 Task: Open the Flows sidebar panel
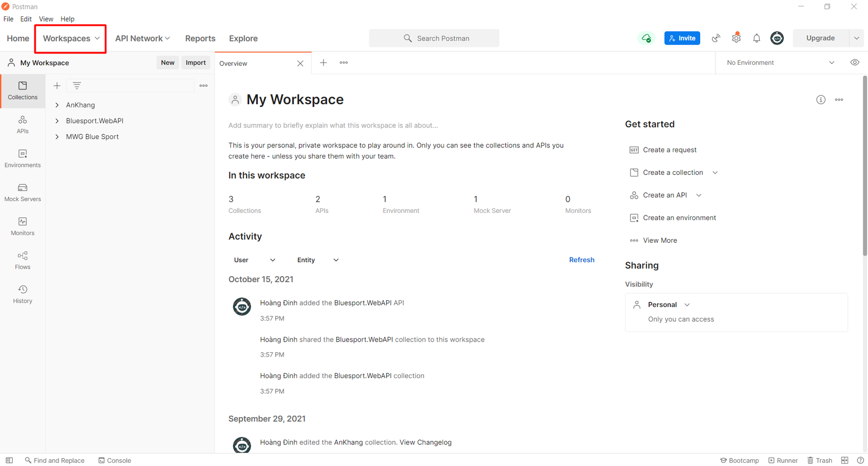click(23, 261)
